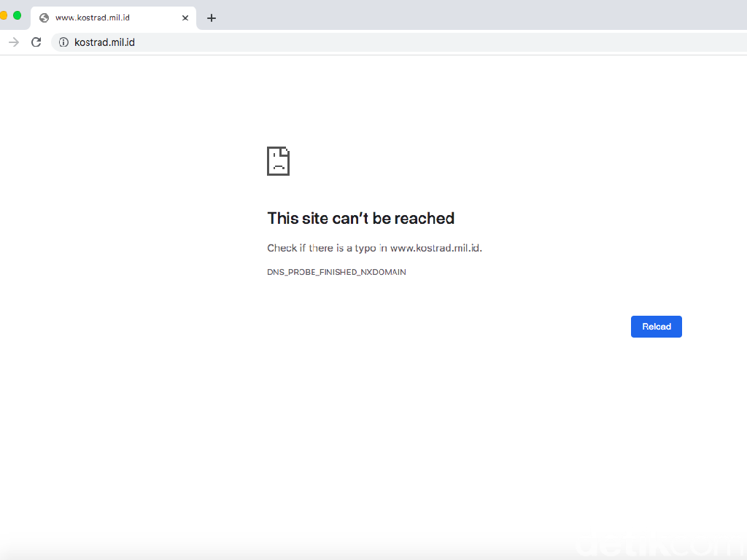
Task: Focus the address bar showing kostrad.mil.id
Action: 399,42
